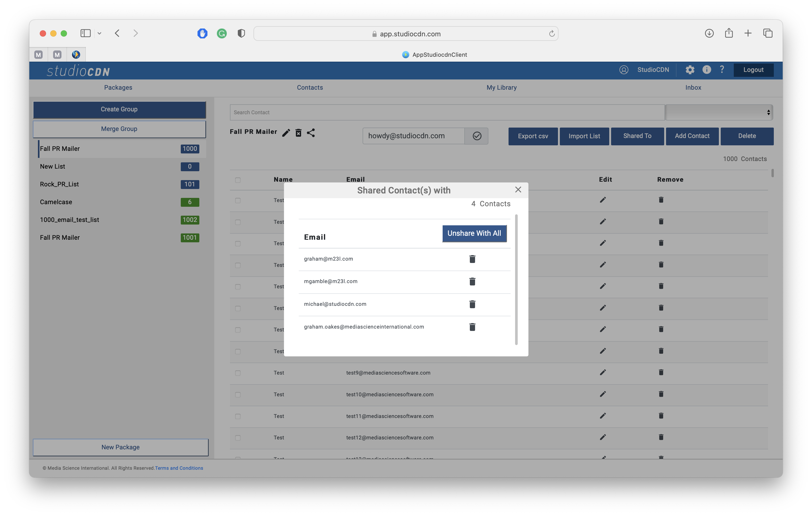
Task: Open info icon in header
Action: click(707, 70)
